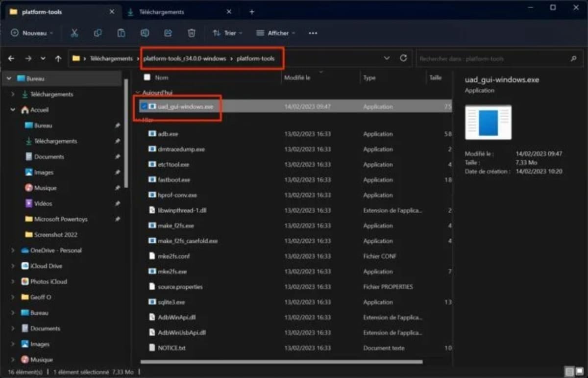Image resolution: width=588 pixels, height=378 pixels.
Task: Uncheck the uad_gui-windows.exe checkbox
Action: pos(144,106)
